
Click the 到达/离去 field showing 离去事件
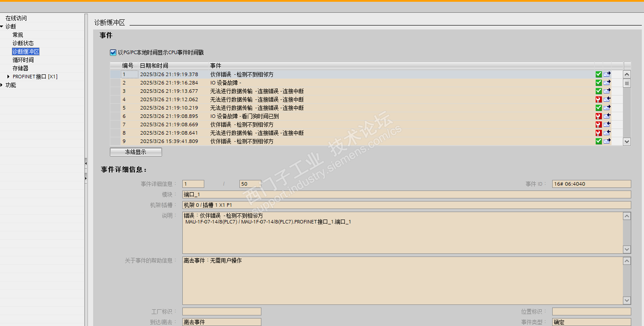pos(222,322)
